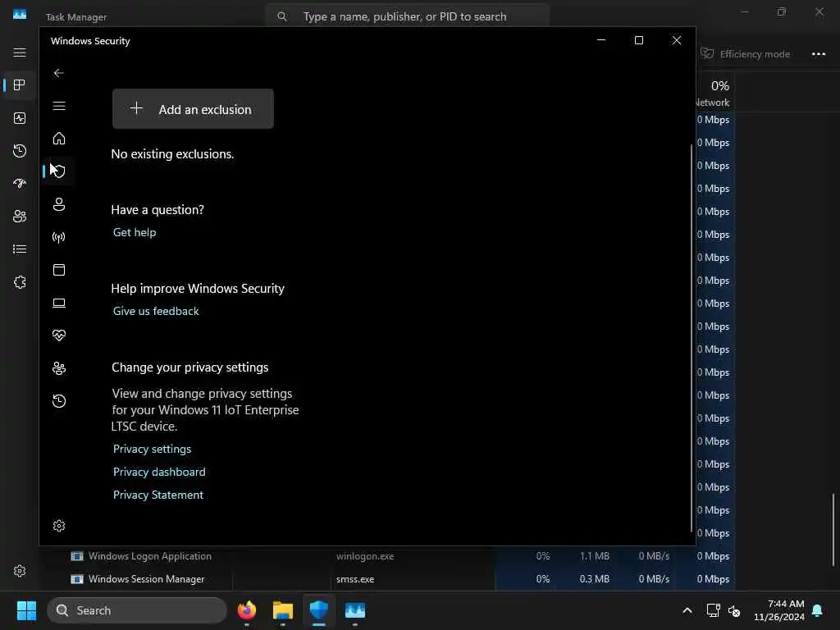Image resolution: width=840 pixels, height=630 pixels.
Task: Open the Get help link
Action: [x=135, y=232]
